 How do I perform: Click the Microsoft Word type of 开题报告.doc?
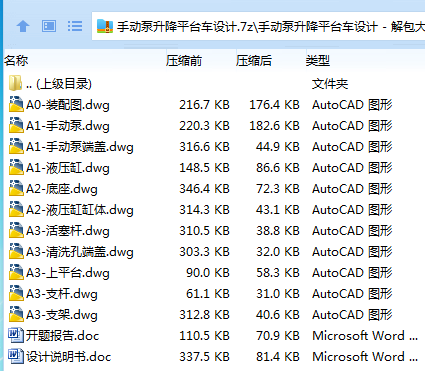coord(365,336)
